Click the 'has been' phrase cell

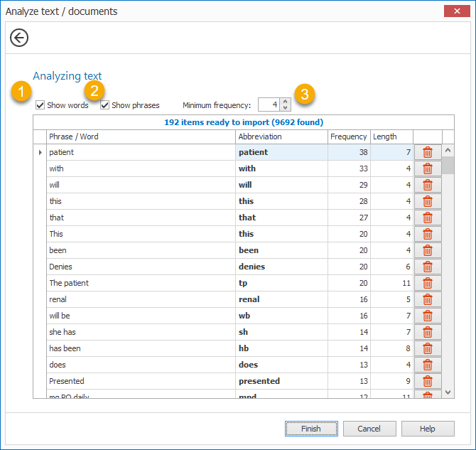point(141,348)
